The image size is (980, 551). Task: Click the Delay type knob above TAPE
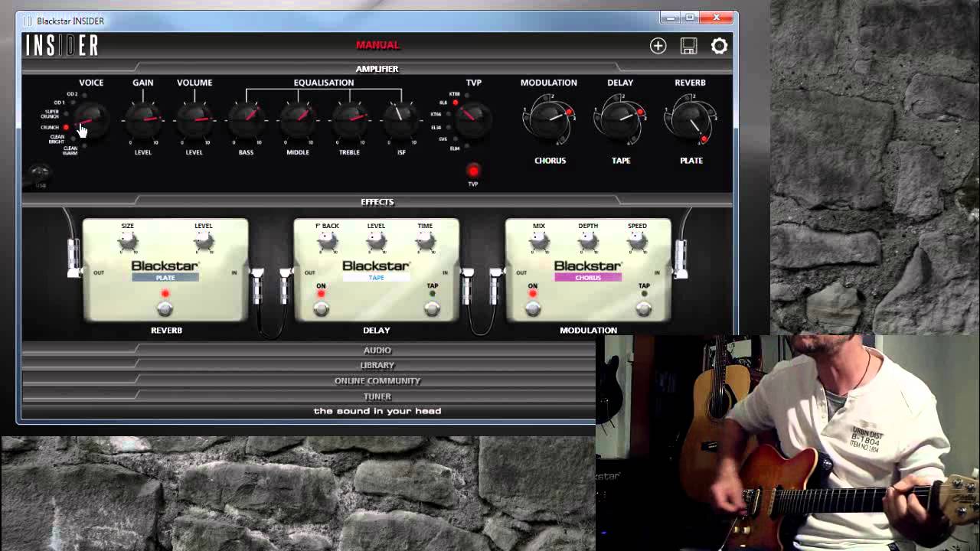coord(620,119)
